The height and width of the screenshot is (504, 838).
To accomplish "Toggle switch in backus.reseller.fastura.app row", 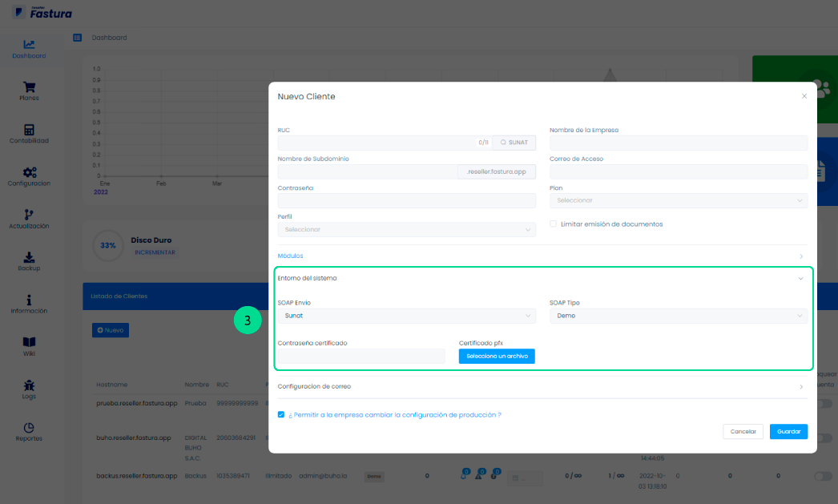I will pyautogui.click(x=822, y=476).
